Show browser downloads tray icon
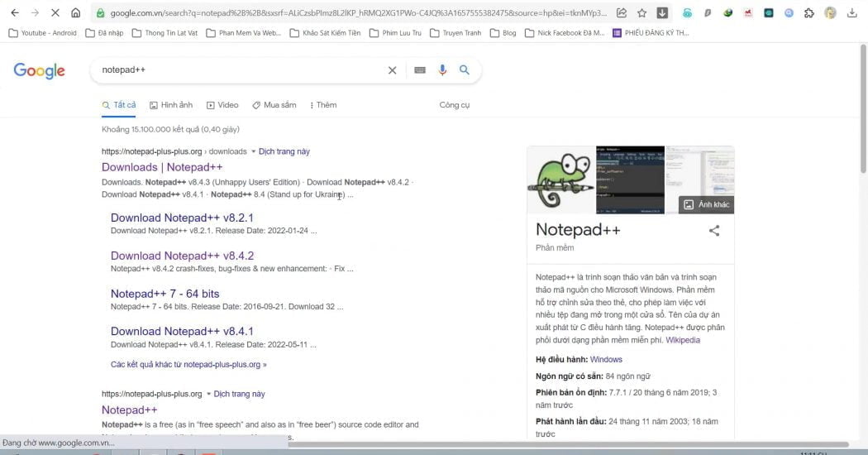This screenshot has width=868, height=455. pyautogui.click(x=852, y=12)
